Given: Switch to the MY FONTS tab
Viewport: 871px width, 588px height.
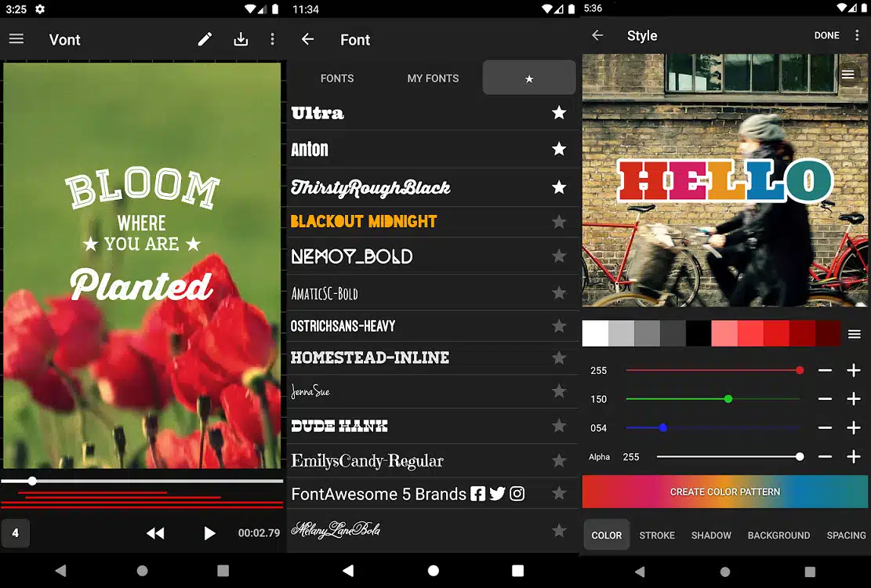Looking at the screenshot, I should [x=433, y=78].
